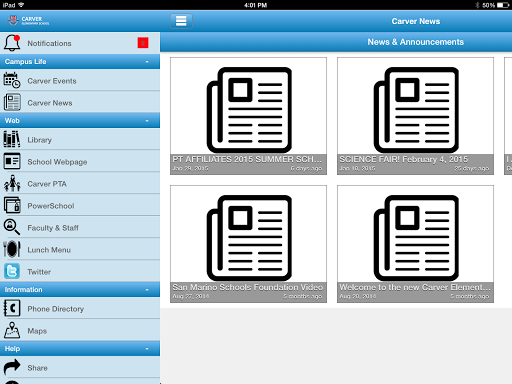The width and height of the screenshot is (512, 384).
Task: Tap the Notifications bell icon
Action: (x=12, y=43)
